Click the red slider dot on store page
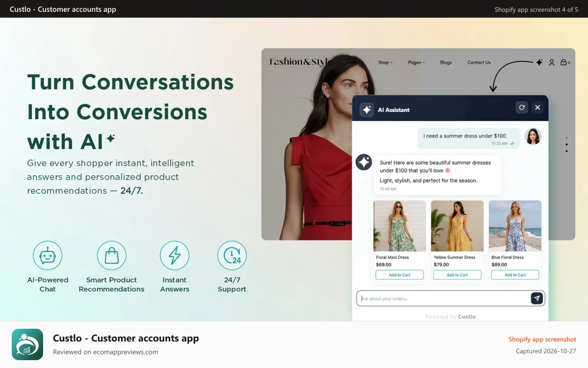Image resolution: width=588 pixels, height=368 pixels. pyautogui.click(x=567, y=138)
